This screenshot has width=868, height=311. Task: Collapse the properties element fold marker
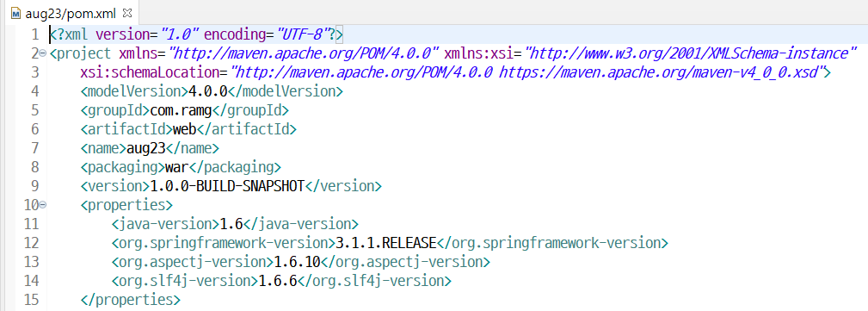[43, 205]
